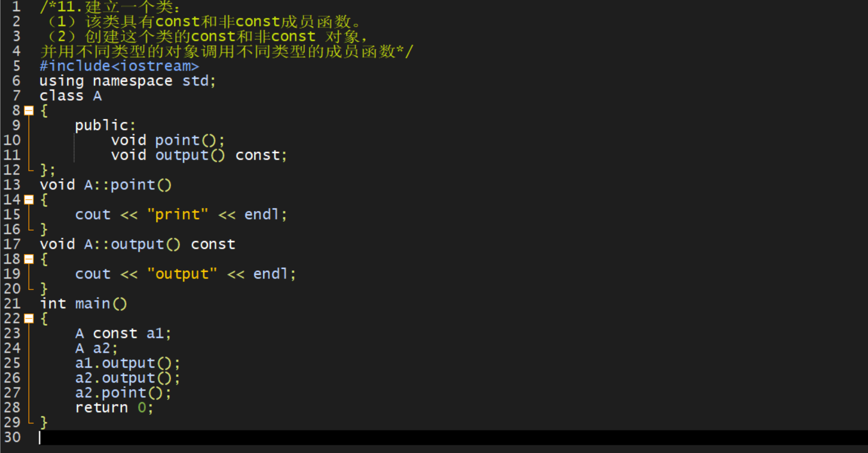The width and height of the screenshot is (868, 453).
Task: Collapse the class A fold marker on line 8
Action: tap(29, 111)
